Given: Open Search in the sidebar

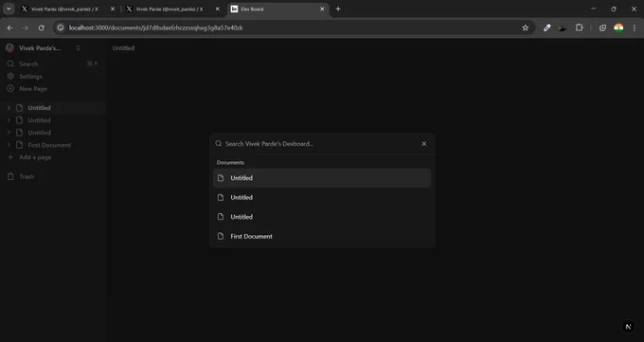Looking at the screenshot, I should click(53, 63).
